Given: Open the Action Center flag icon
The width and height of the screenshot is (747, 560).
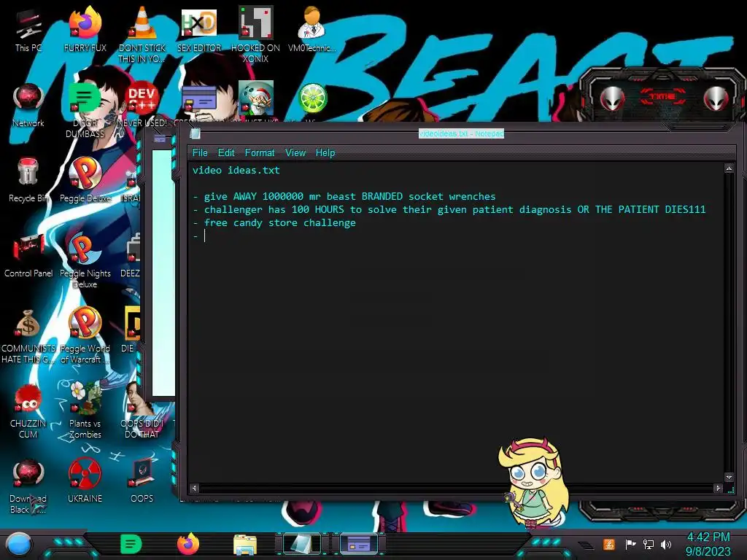Looking at the screenshot, I should pos(630,544).
